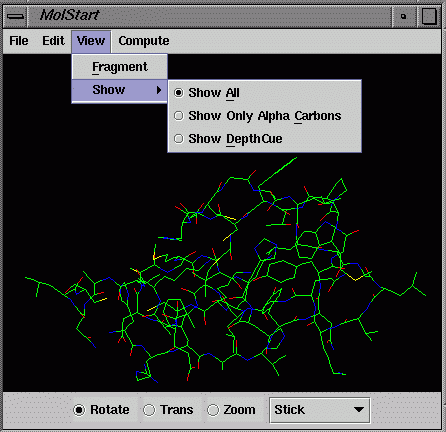
Task: Select the Rotate mouse mode
Action: [102, 410]
